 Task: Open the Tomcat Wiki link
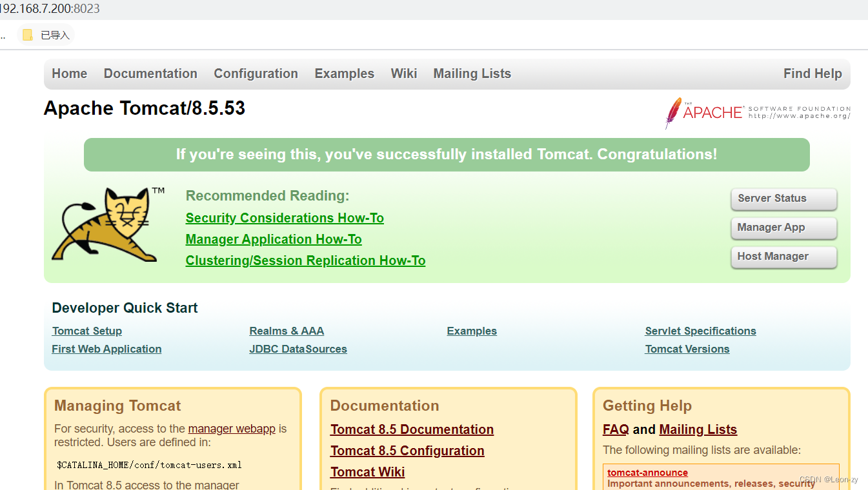click(x=367, y=472)
